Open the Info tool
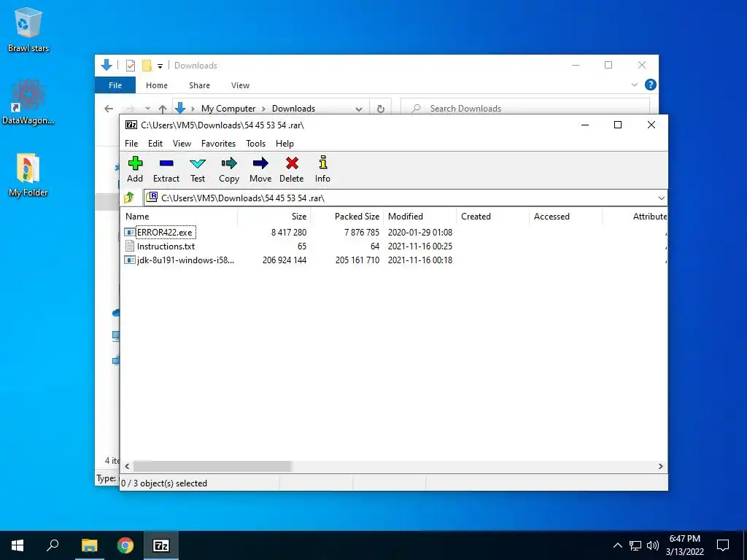747x560 pixels. 322,163
